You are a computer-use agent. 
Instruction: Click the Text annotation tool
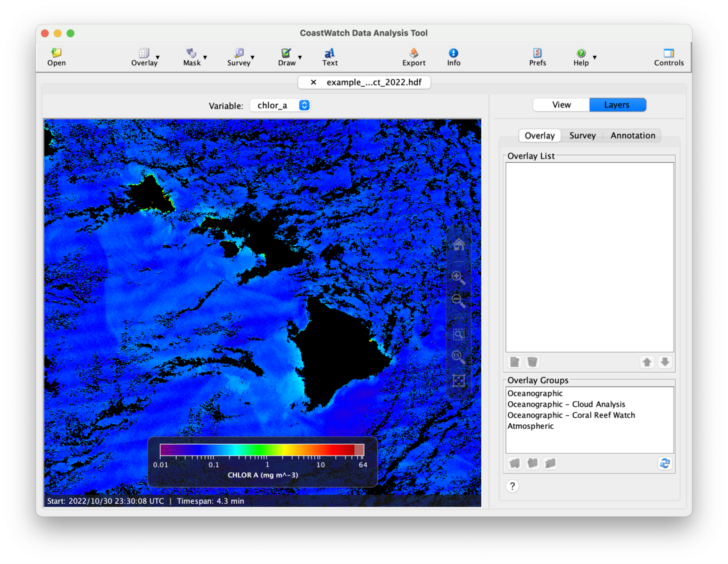click(x=329, y=56)
